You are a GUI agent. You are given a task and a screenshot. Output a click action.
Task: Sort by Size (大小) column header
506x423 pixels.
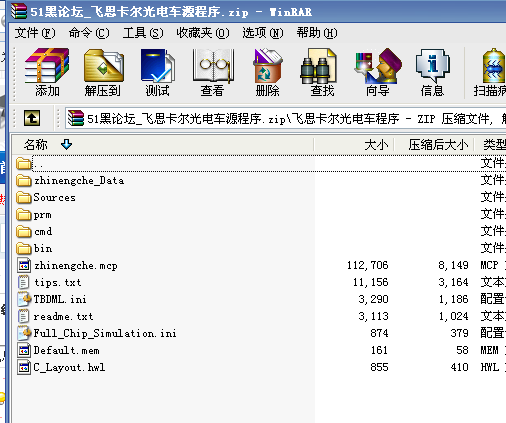(x=354, y=145)
